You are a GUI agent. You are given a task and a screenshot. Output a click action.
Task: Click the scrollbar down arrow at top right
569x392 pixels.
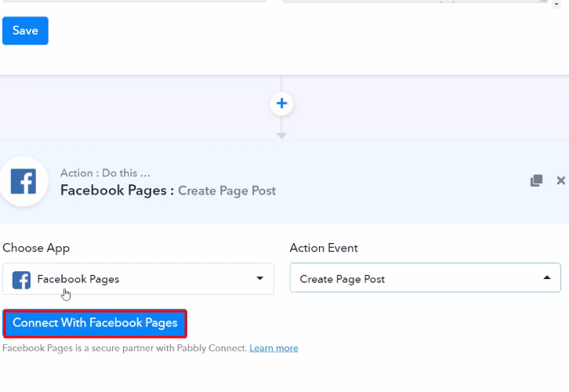pos(556,4)
